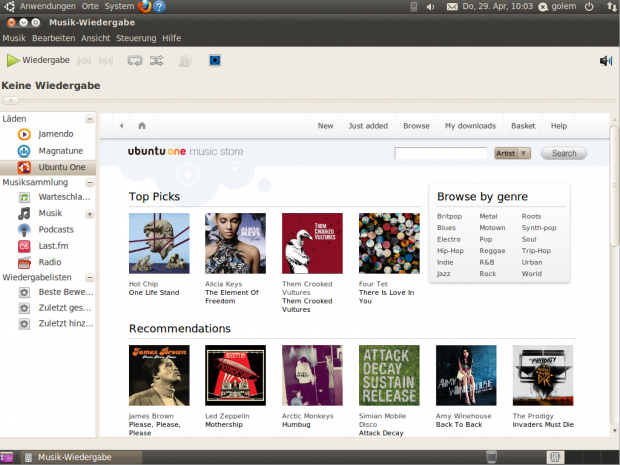This screenshot has width=620, height=465.
Task: Collapse the Wiedergabelisten section
Action: [90, 278]
